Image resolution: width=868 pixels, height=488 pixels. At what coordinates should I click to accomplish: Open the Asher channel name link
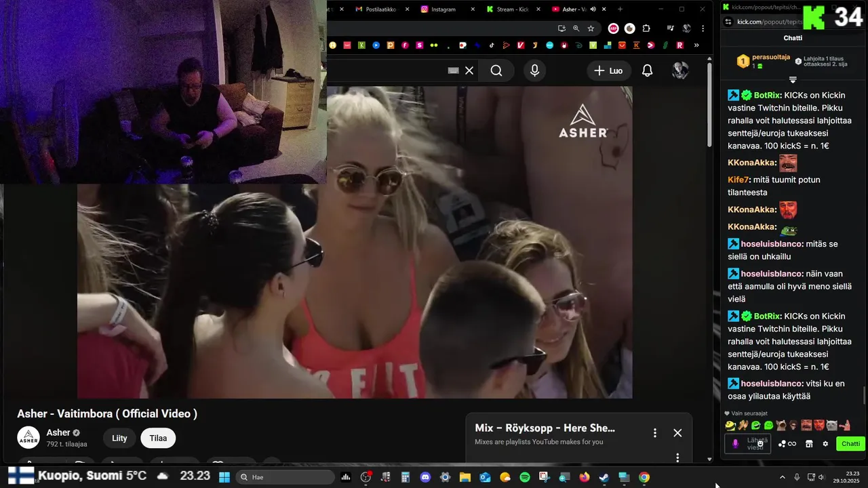point(58,432)
